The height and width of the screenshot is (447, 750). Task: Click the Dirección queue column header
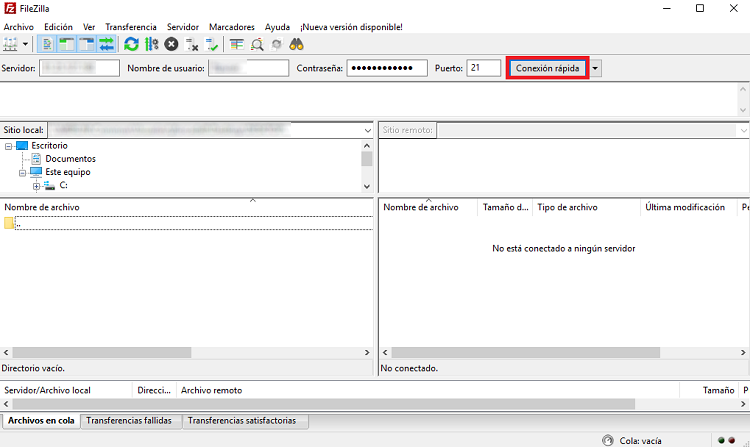tap(154, 390)
